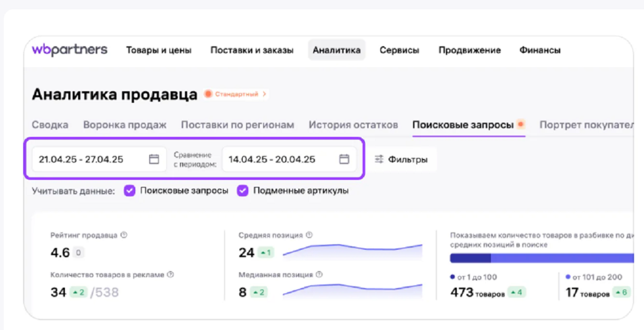This screenshot has width=644, height=330.
Task: Click help icon next to Рейтинг продавца
Action: point(124,235)
